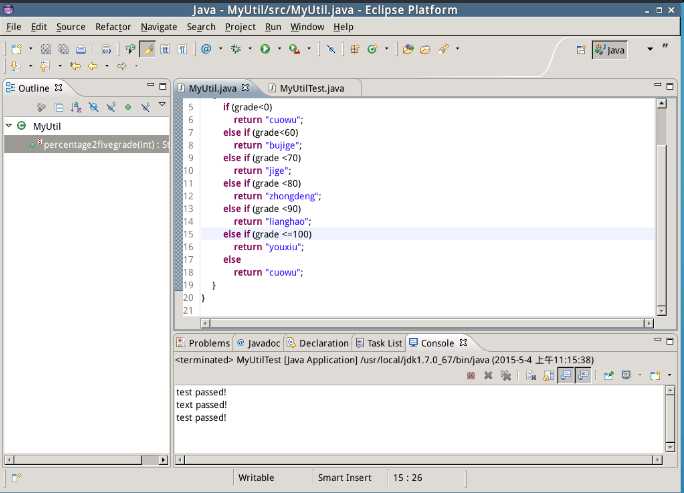
Task: Open the Search dropdown arrow in the toolbar
Action: click(x=458, y=49)
